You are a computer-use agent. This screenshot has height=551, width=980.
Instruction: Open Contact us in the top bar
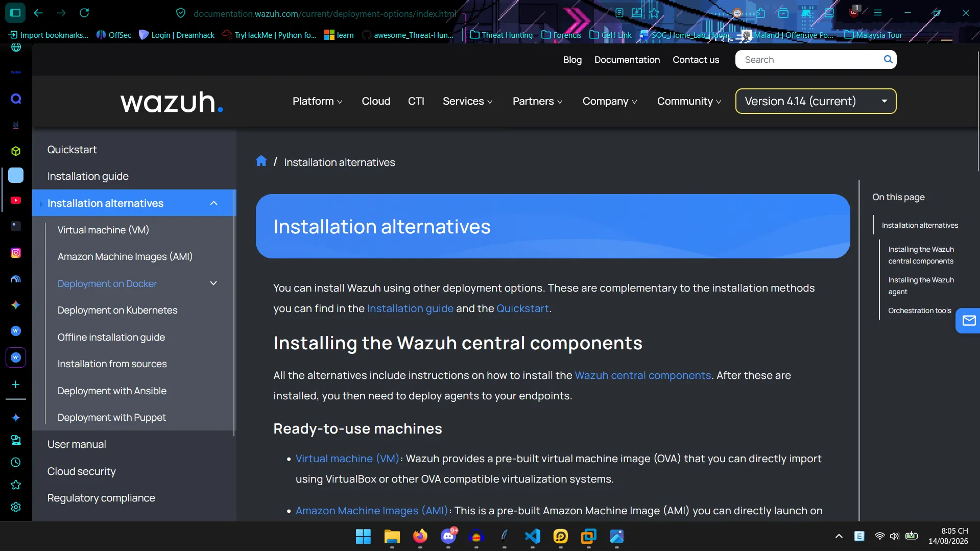696,60
